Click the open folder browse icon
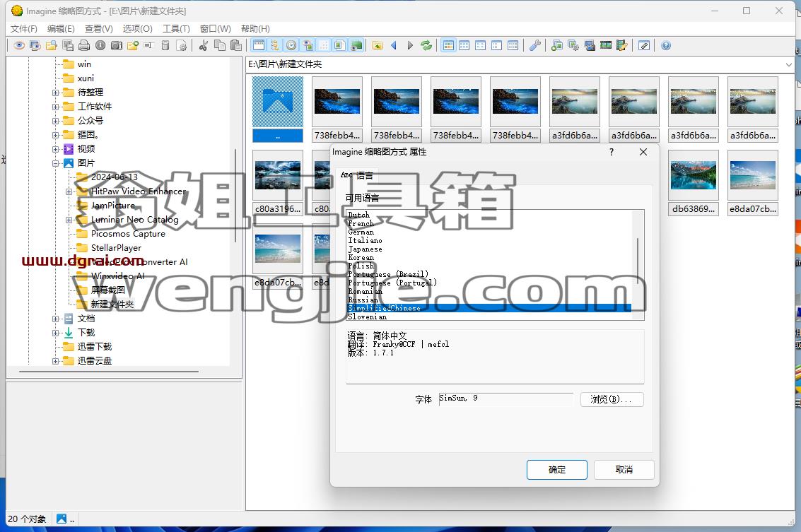This screenshot has height=532, width=801. pos(52,45)
